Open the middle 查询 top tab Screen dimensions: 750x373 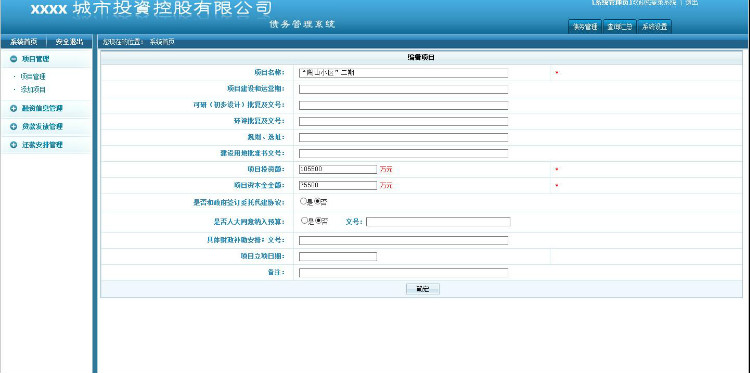[x=619, y=27]
